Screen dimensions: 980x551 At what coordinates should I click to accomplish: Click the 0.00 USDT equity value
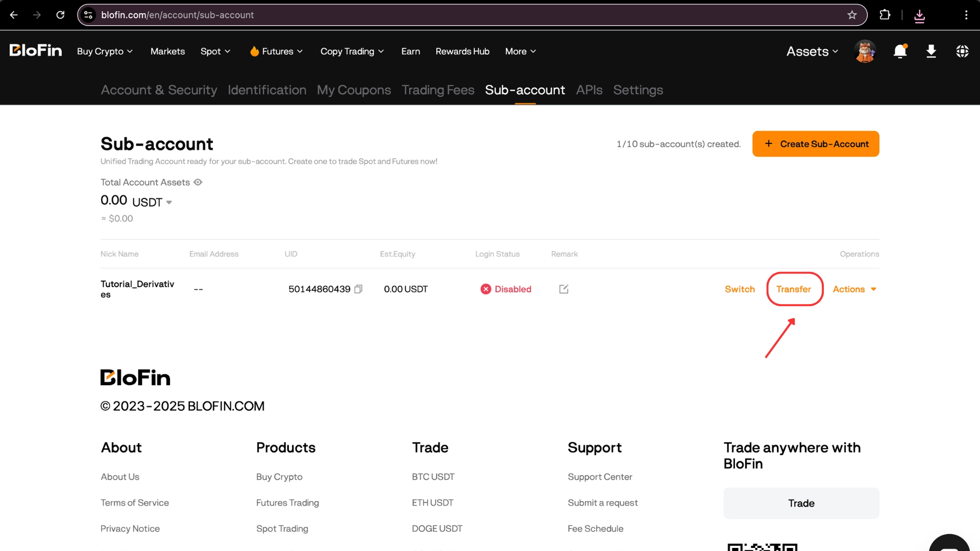pos(406,289)
